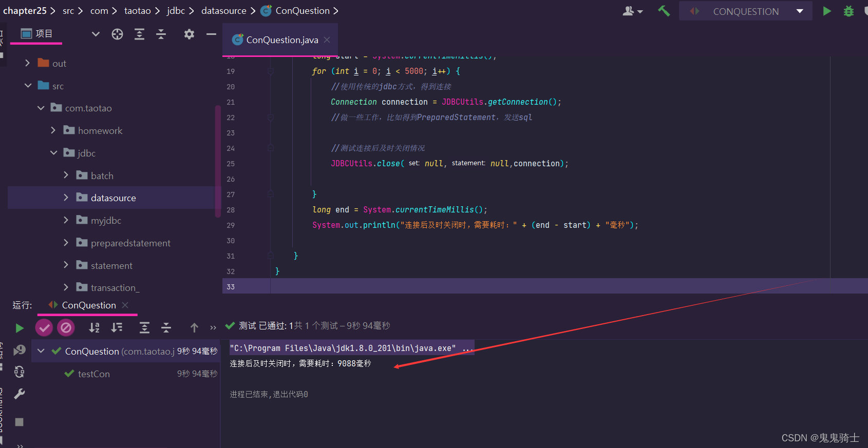Click line number 25 in gutter
The width and height of the screenshot is (868, 448).
click(x=231, y=164)
